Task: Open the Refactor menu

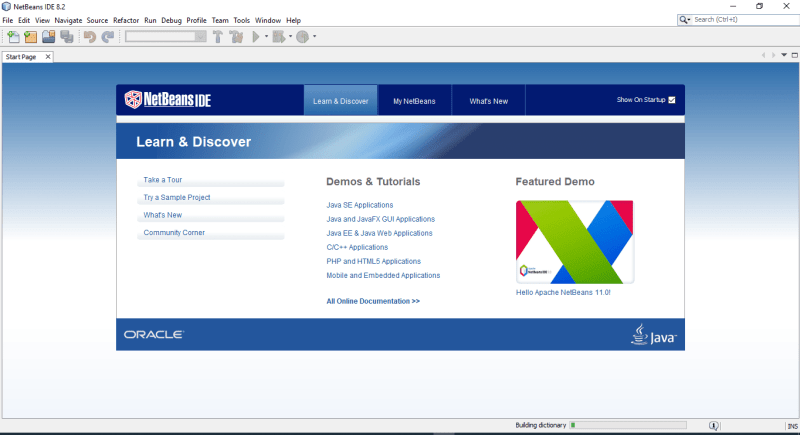Action: pos(126,20)
